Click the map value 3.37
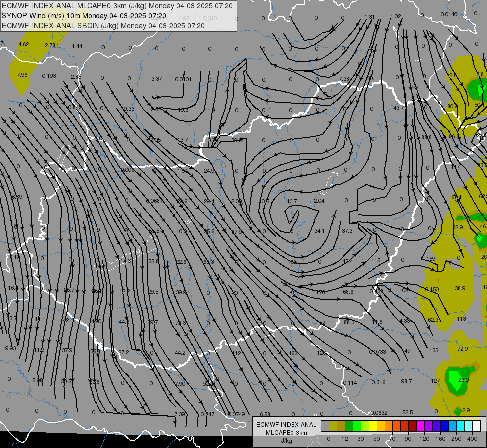This screenshot has width=487, height=448. click(157, 79)
